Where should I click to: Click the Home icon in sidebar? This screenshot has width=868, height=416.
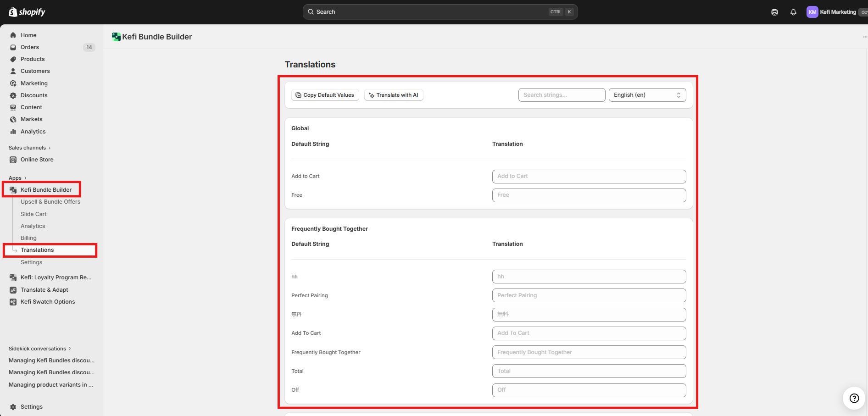pos(13,35)
